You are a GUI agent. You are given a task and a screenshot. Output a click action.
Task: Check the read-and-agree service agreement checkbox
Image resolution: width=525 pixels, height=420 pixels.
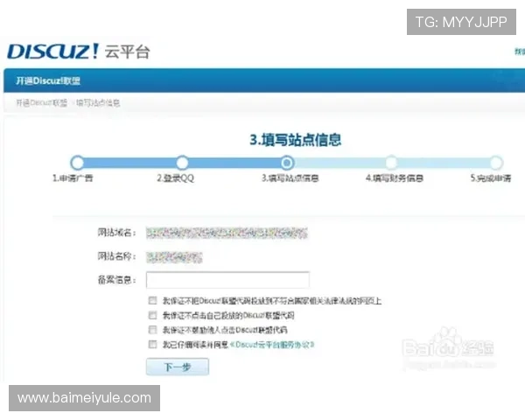(x=152, y=344)
